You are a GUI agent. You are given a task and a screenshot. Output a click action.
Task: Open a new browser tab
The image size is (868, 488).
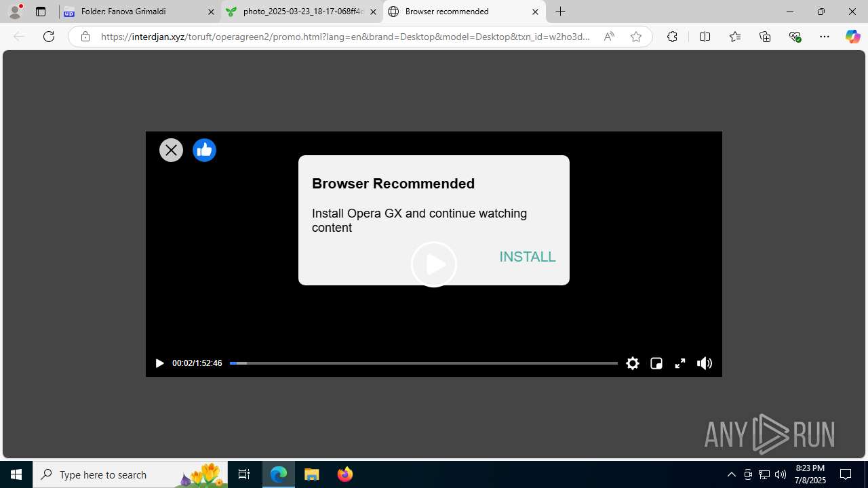[561, 12]
